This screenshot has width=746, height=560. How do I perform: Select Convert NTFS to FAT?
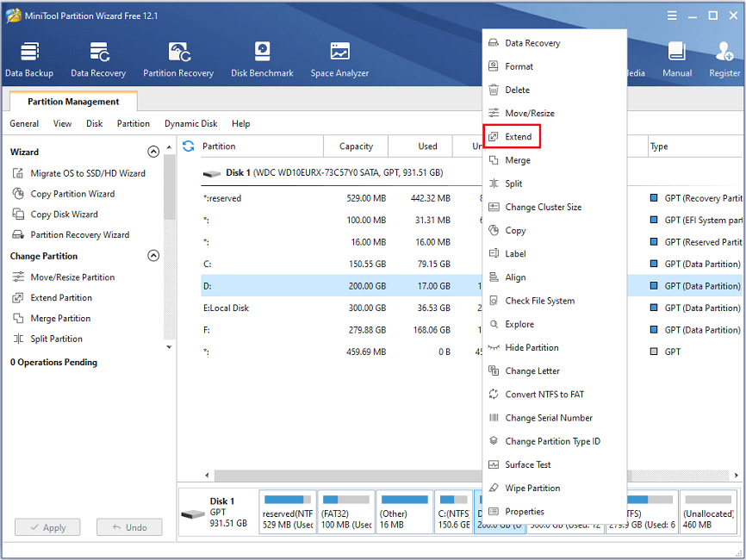pyautogui.click(x=554, y=394)
